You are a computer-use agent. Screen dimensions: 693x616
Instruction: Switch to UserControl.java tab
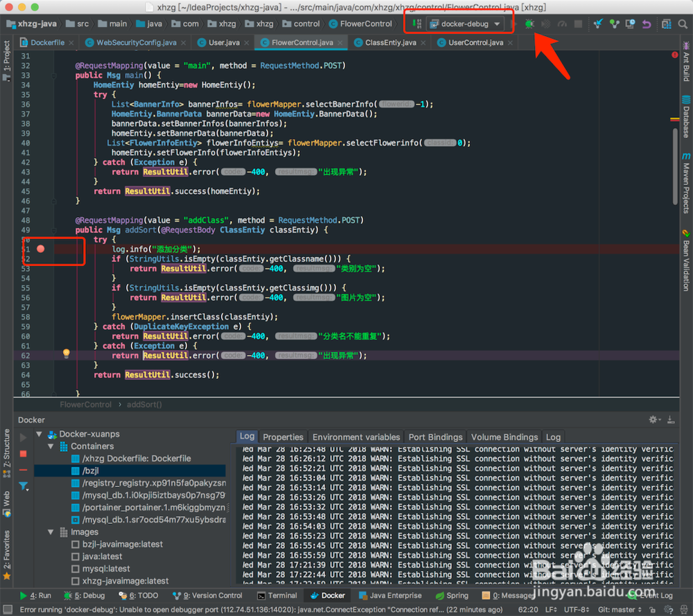click(x=475, y=42)
